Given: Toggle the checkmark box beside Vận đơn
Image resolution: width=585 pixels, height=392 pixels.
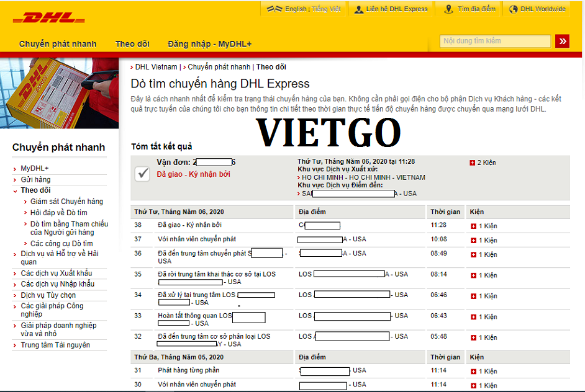Looking at the screenshot, I should coord(142,174).
